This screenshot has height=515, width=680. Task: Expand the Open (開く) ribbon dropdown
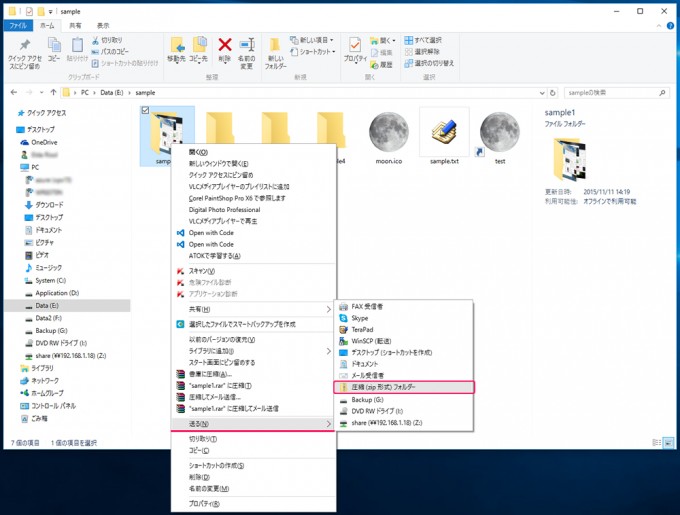click(x=394, y=41)
